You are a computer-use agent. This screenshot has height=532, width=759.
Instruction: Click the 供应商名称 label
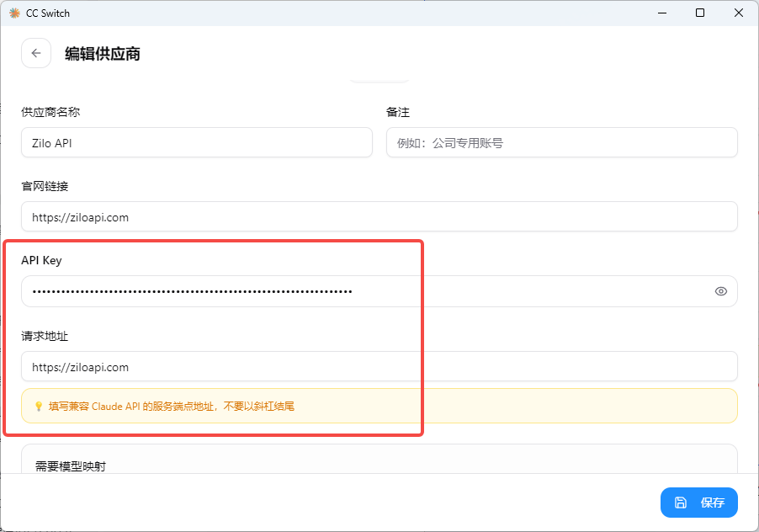pyautogui.click(x=50, y=112)
